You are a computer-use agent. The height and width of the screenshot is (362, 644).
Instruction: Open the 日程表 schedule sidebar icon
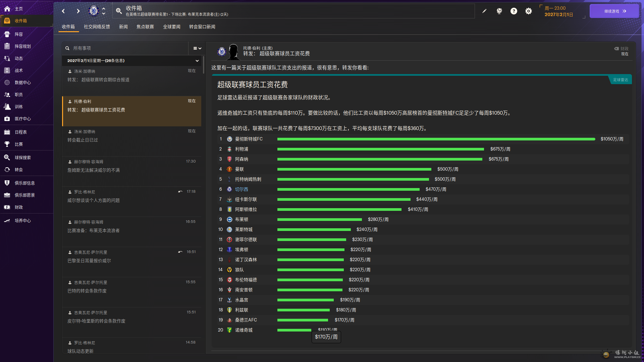(x=7, y=132)
